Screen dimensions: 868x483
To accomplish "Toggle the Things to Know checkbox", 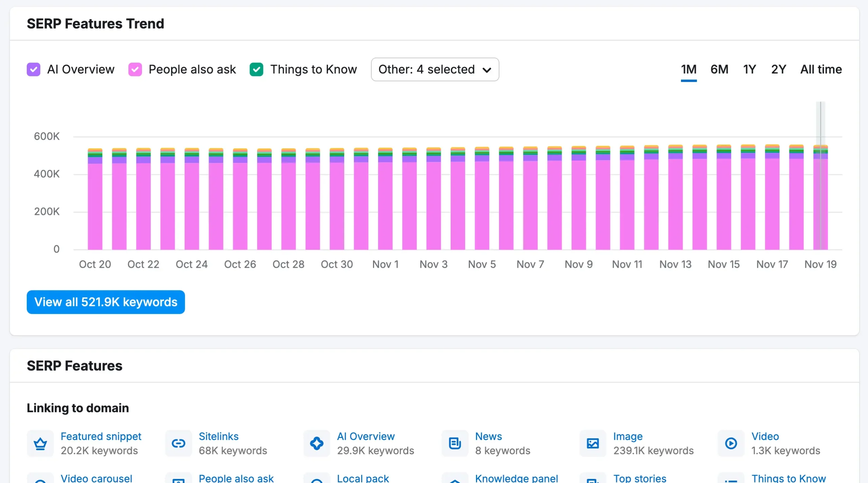I will pos(256,69).
